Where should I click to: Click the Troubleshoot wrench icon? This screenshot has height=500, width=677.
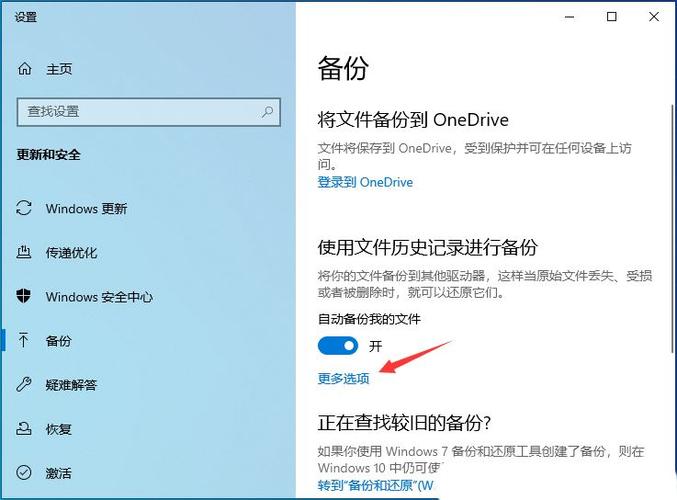click(x=24, y=384)
